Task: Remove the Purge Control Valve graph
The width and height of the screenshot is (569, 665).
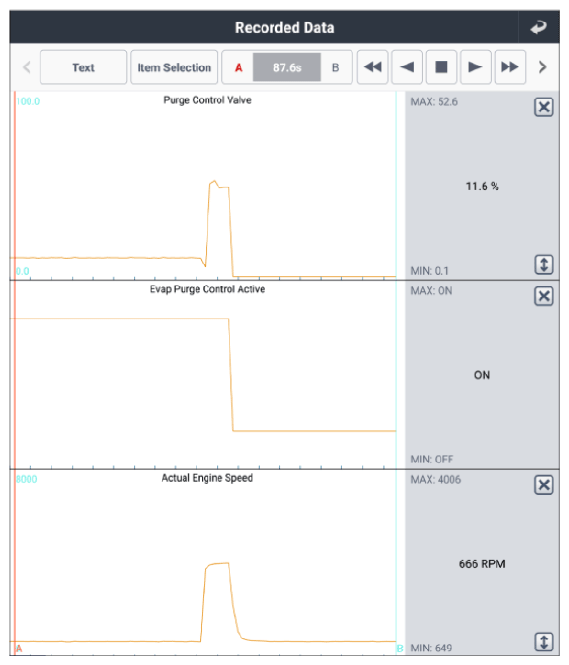Action: pyautogui.click(x=544, y=107)
